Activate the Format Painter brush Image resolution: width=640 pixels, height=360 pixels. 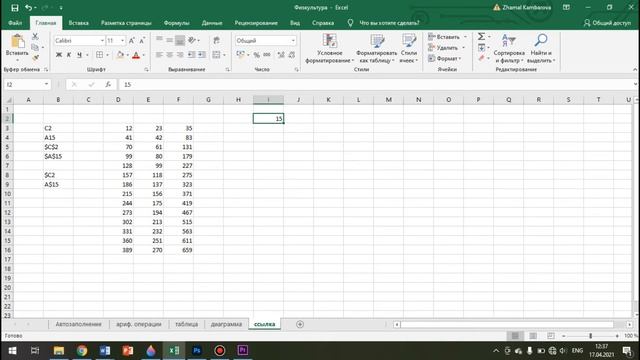tap(35, 58)
